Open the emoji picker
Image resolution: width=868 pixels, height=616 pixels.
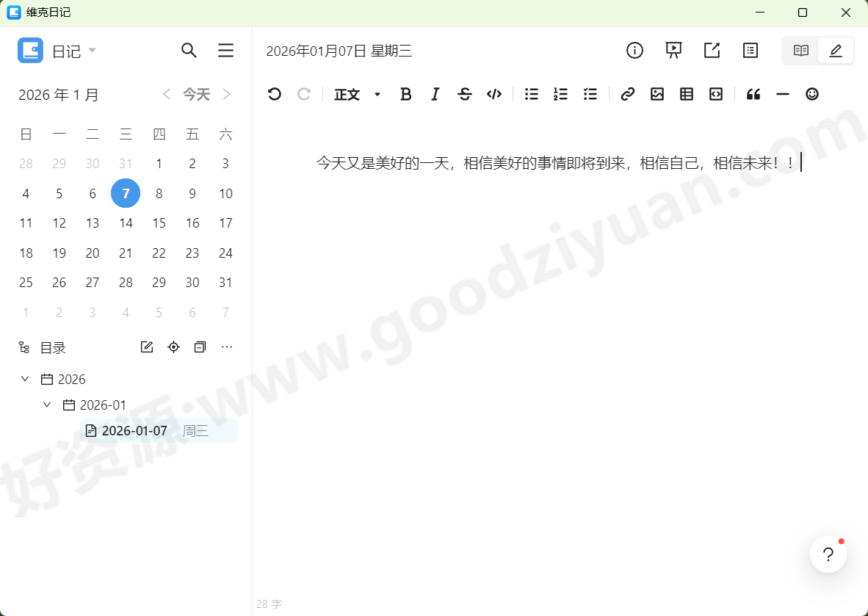click(811, 94)
